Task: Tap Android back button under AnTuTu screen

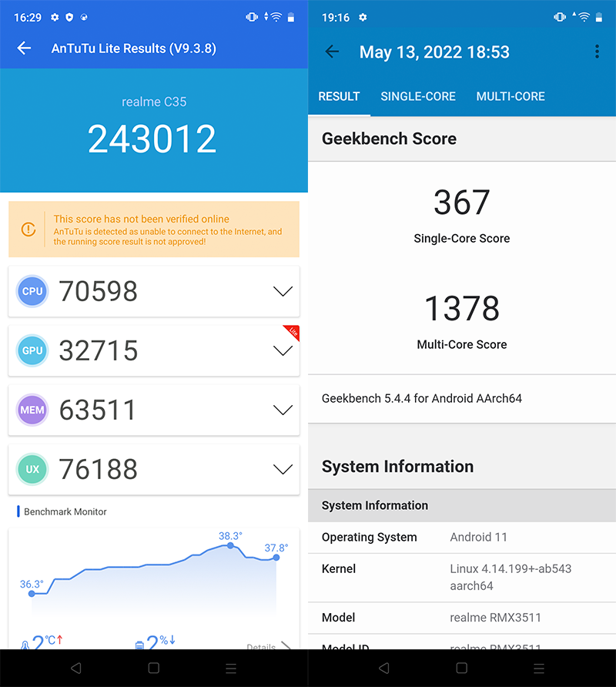Action: point(76,668)
